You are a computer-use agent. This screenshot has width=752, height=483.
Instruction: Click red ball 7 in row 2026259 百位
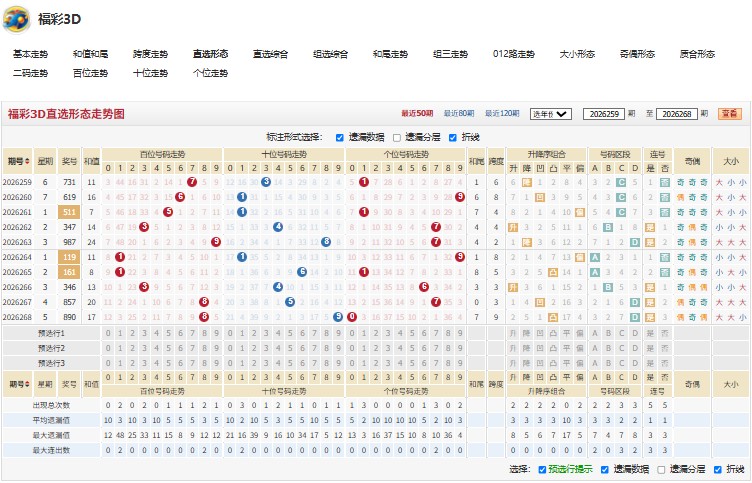tap(192, 182)
